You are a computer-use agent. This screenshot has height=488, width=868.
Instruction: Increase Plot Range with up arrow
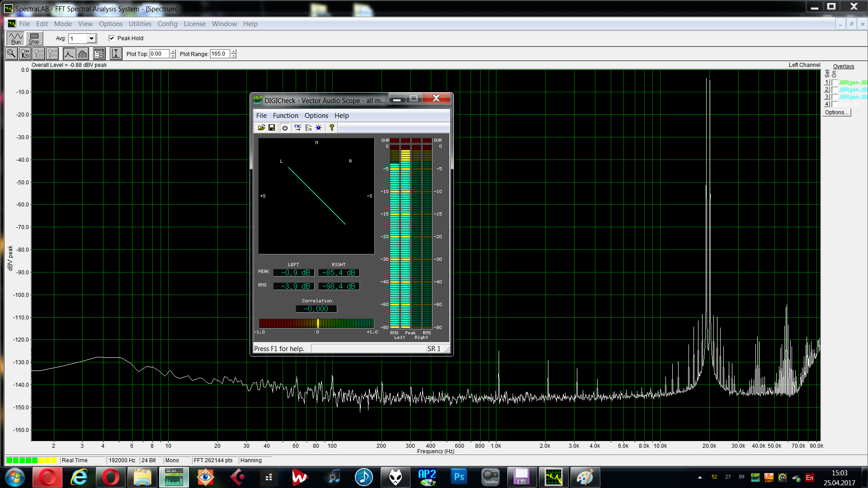(234, 52)
